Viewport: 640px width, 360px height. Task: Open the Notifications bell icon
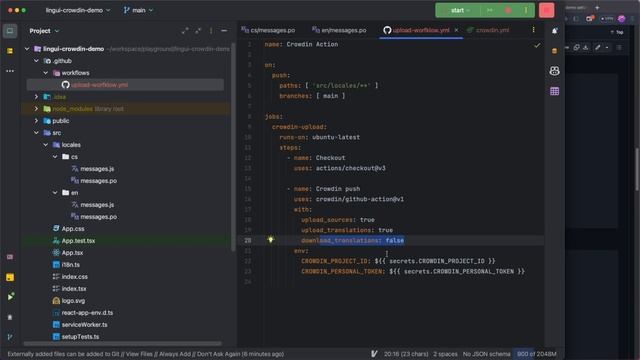[x=554, y=31]
